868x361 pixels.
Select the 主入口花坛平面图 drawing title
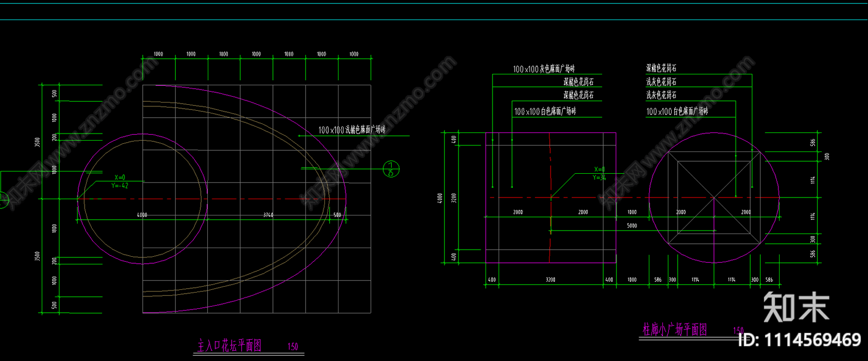tap(229, 345)
